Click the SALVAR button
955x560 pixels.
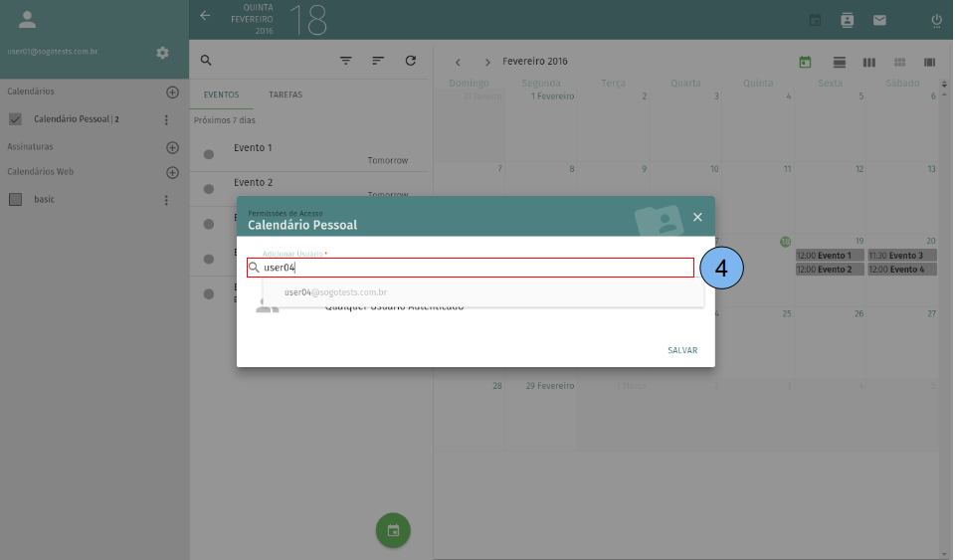682,350
